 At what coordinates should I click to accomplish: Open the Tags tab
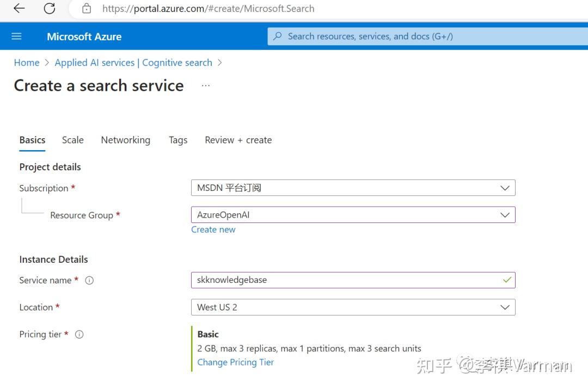click(x=178, y=140)
